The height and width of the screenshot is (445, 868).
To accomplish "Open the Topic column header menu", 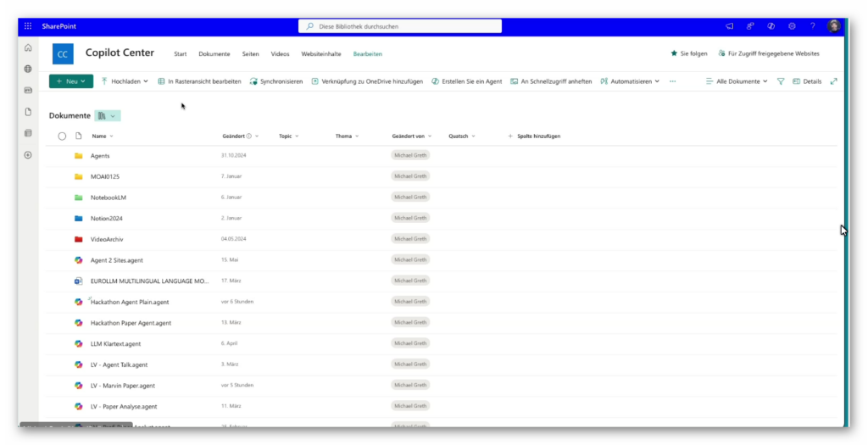I will [x=288, y=136].
